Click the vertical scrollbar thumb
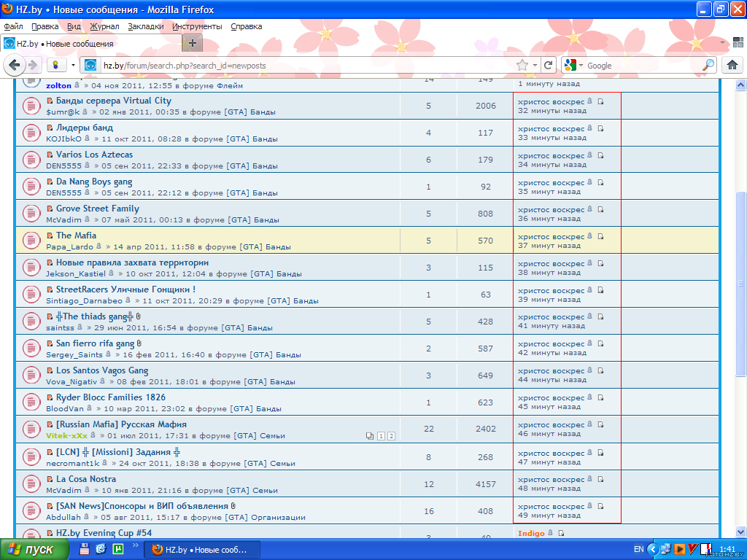 740,284
